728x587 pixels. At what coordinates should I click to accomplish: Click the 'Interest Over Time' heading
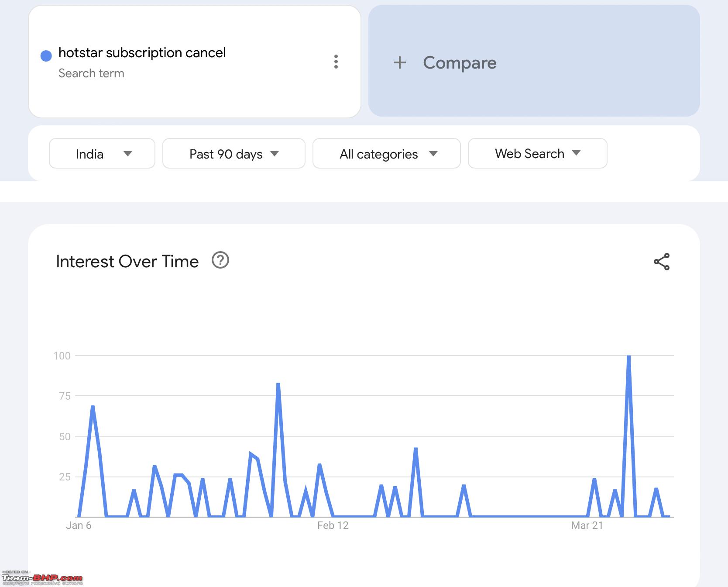tap(127, 262)
